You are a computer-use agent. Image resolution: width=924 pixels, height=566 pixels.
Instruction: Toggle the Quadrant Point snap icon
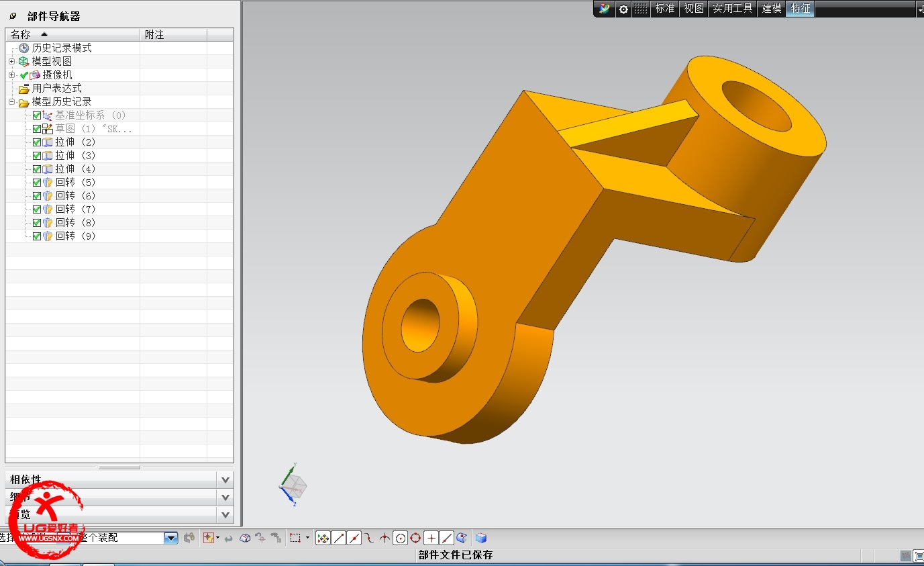[x=415, y=538]
